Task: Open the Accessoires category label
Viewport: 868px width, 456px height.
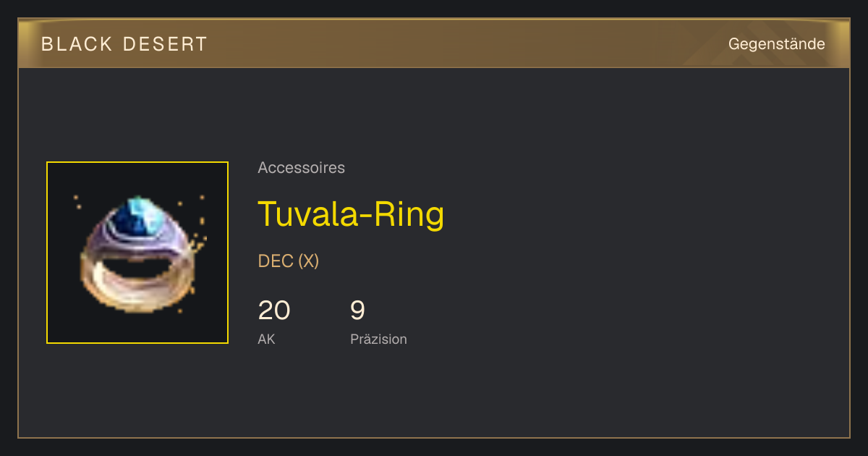Action: (x=301, y=168)
